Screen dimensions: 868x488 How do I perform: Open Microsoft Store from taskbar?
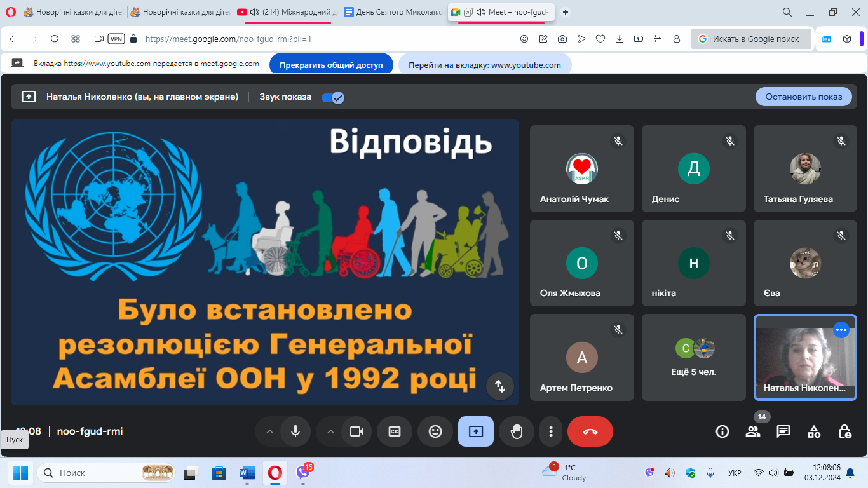pos(219,473)
